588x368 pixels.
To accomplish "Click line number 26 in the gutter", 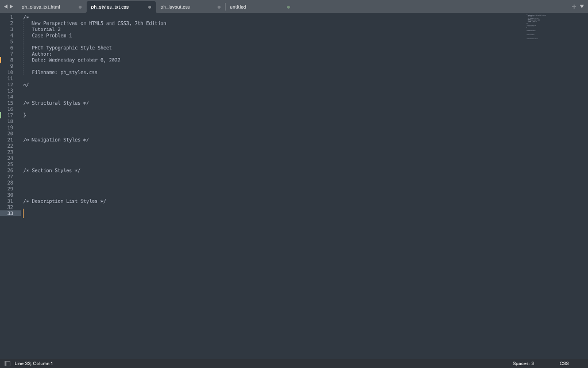I will (x=10, y=170).
